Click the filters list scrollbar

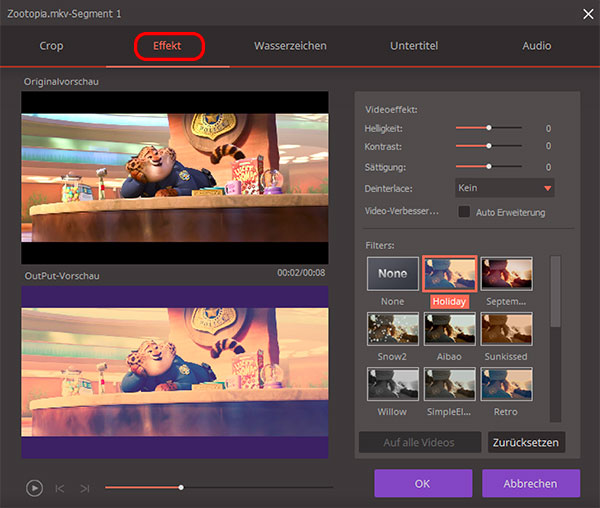(555, 292)
